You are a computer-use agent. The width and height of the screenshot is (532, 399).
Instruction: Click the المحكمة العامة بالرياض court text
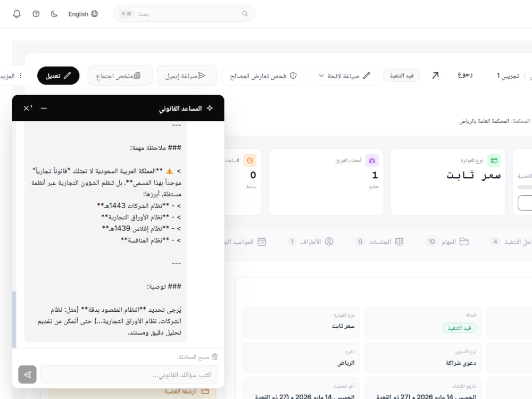484,121
